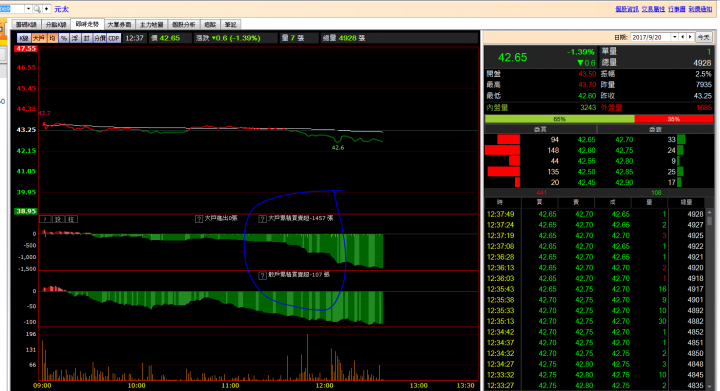The height and width of the screenshot is (391, 720).
Task: Click ask price 42.90 with volume 17
Action: coord(624,183)
